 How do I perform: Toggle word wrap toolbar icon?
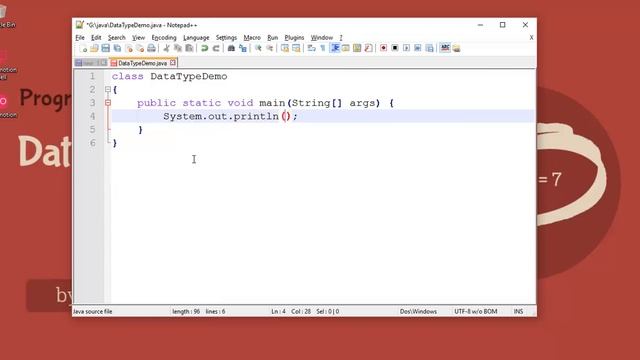point(311,48)
